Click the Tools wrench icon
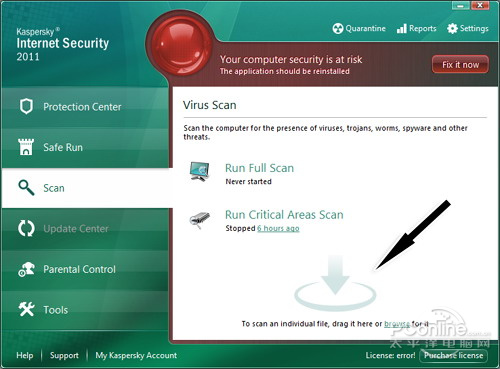Viewport: 500px width, 369px height. click(26, 309)
